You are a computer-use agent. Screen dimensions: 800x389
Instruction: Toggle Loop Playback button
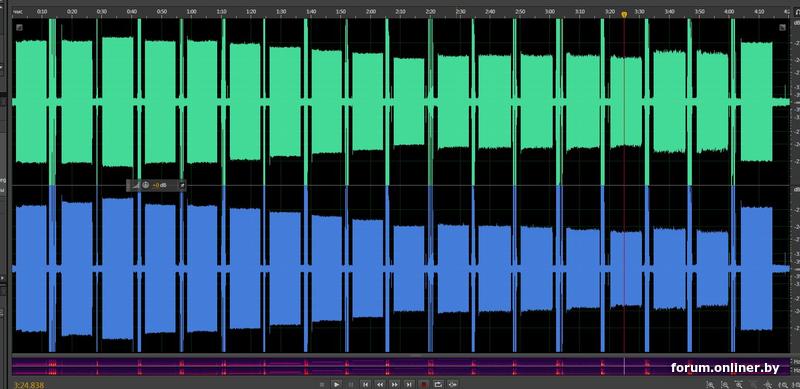pos(438,384)
